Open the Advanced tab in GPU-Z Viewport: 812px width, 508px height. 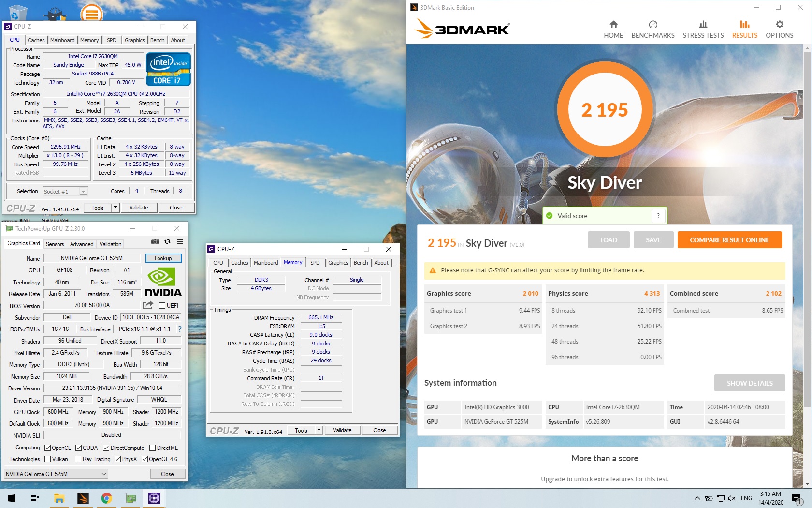coord(82,244)
